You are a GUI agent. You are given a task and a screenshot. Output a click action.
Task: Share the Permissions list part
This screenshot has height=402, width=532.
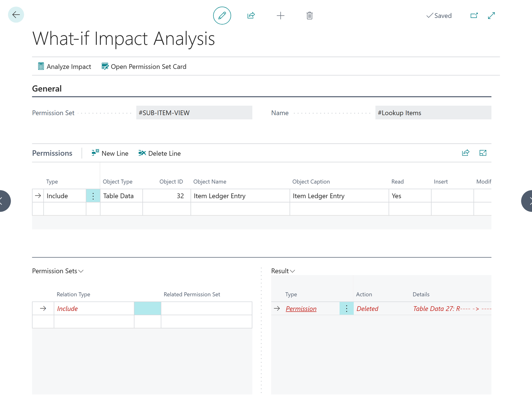click(465, 153)
